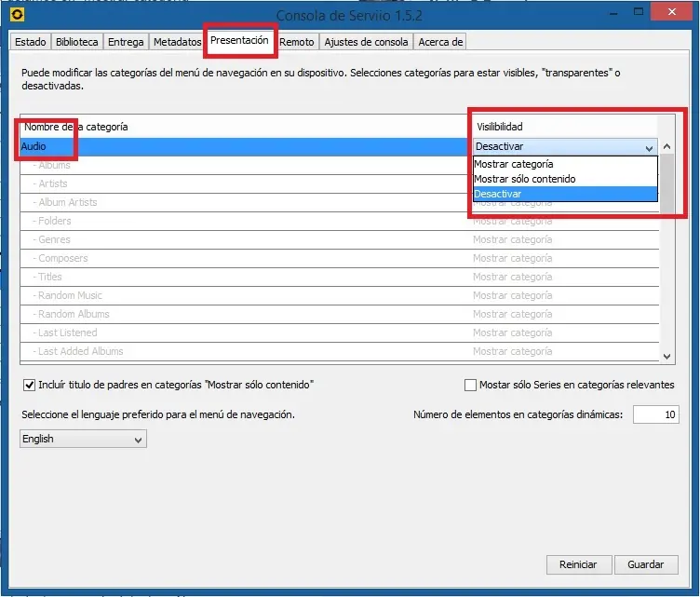Go to the Metadatos tab
Image resolution: width=700 pixels, height=597 pixels.
pyautogui.click(x=177, y=42)
